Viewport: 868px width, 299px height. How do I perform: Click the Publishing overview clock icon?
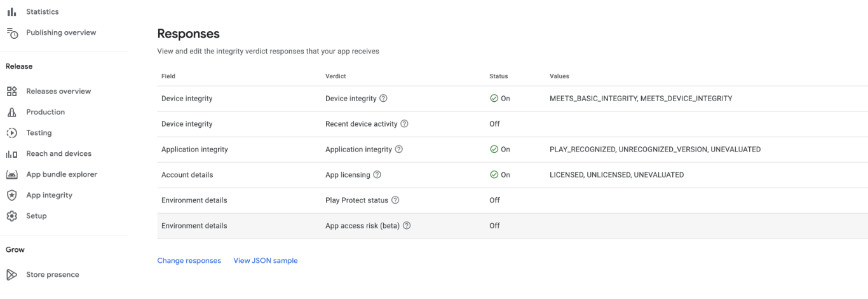[11, 32]
